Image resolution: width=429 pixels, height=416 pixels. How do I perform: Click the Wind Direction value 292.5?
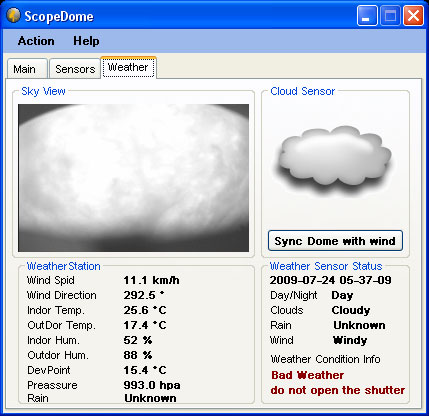[144, 295]
